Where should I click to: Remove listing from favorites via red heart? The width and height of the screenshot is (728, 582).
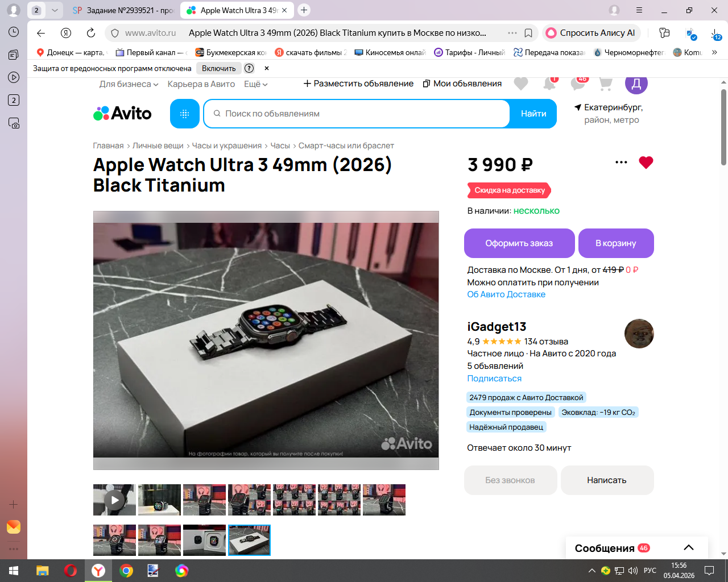tap(646, 163)
